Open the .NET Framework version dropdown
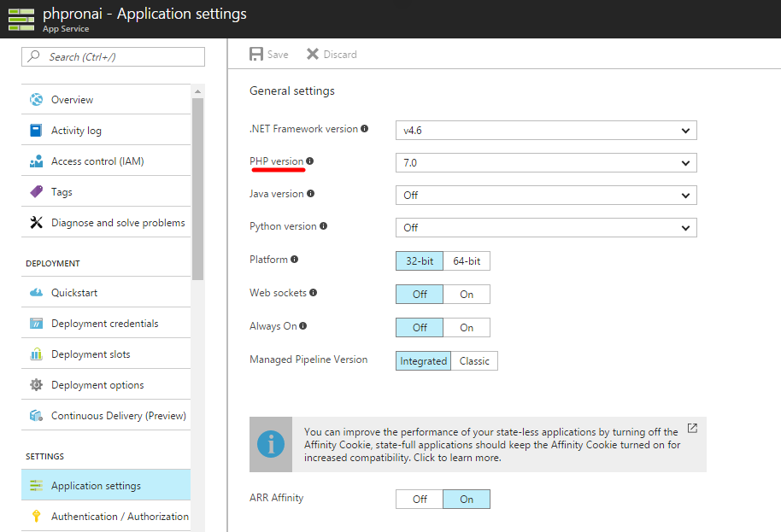The image size is (781, 532). point(546,131)
